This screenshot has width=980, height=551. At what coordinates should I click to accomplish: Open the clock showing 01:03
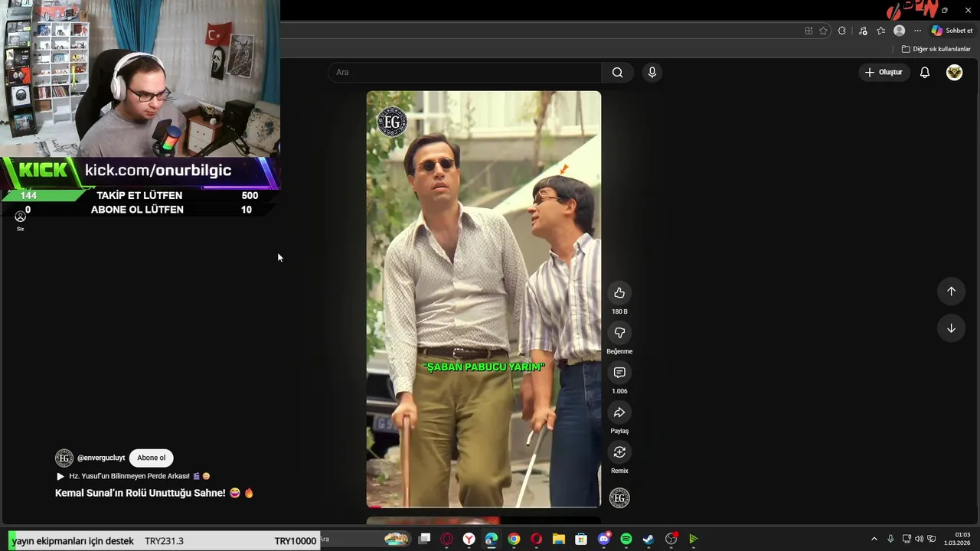pos(957,539)
